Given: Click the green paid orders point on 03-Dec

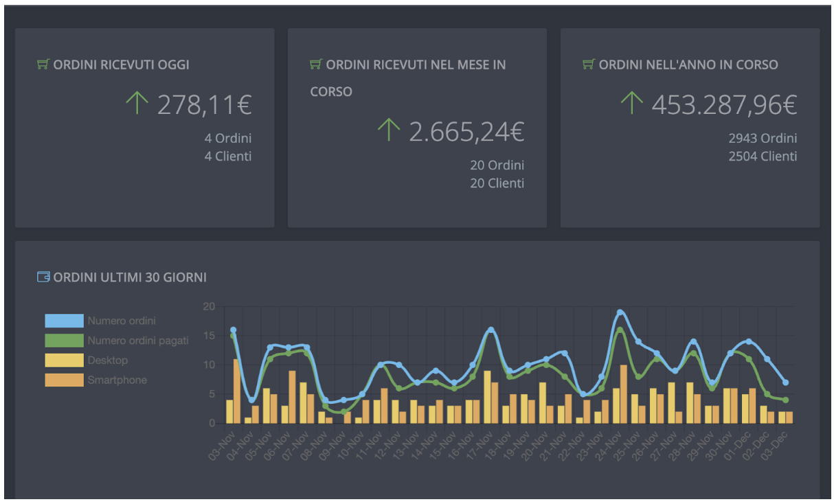Looking at the screenshot, I should [785, 400].
